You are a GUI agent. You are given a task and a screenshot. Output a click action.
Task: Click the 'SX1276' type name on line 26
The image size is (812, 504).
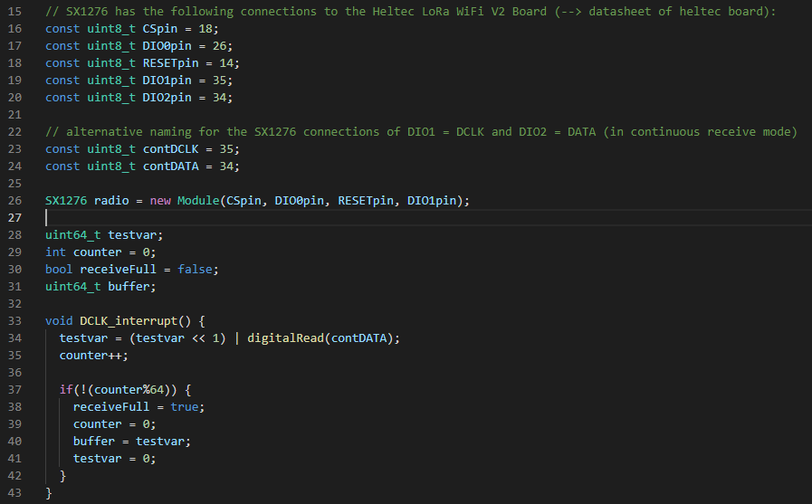pyautogui.click(x=66, y=200)
